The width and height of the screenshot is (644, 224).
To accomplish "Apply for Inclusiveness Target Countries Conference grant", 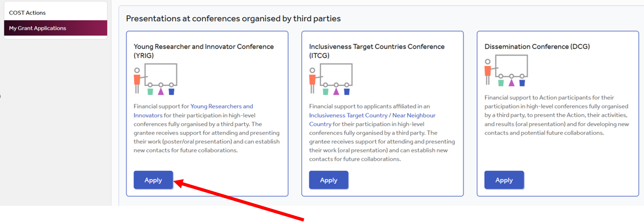I will point(329,180).
